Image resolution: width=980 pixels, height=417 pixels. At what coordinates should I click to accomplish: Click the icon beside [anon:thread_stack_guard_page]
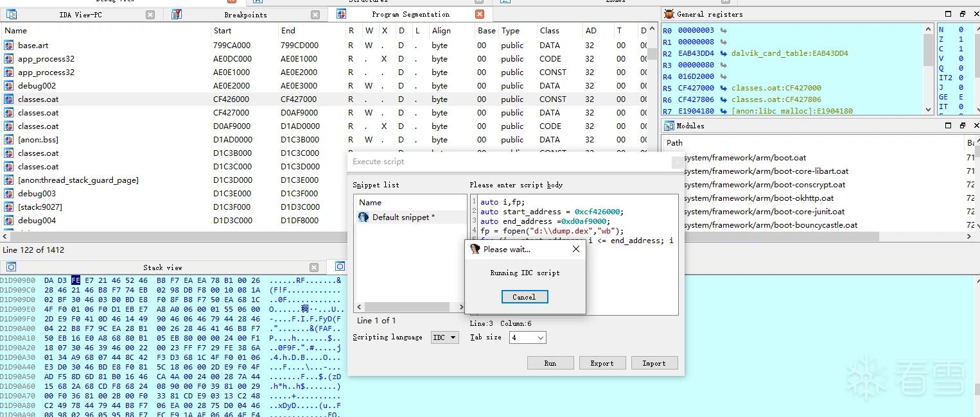click(9, 180)
